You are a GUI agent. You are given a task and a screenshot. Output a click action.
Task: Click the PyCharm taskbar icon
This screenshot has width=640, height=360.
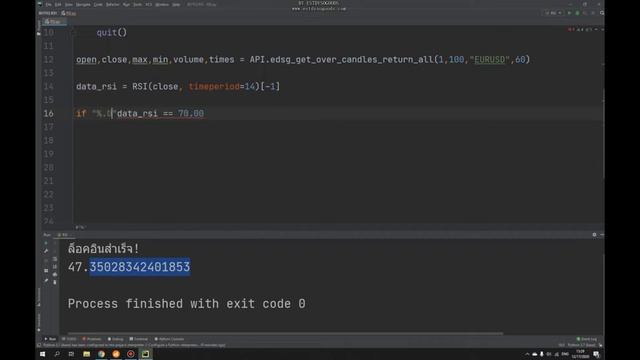coord(146,354)
